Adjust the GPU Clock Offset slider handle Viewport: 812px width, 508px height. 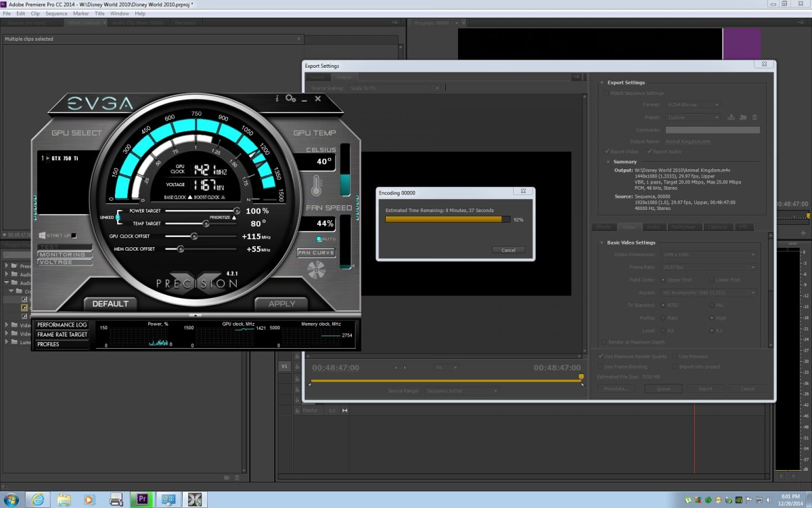point(194,236)
